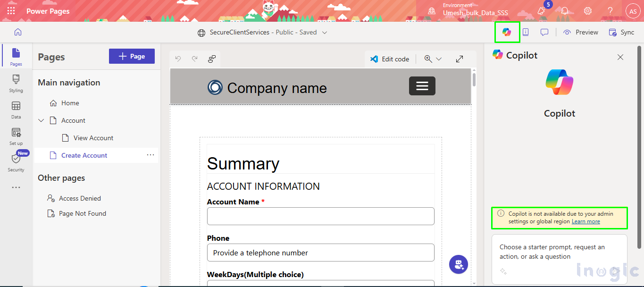The image size is (644, 287).
Task: Switch to the Data workspace
Action: pyautogui.click(x=16, y=110)
